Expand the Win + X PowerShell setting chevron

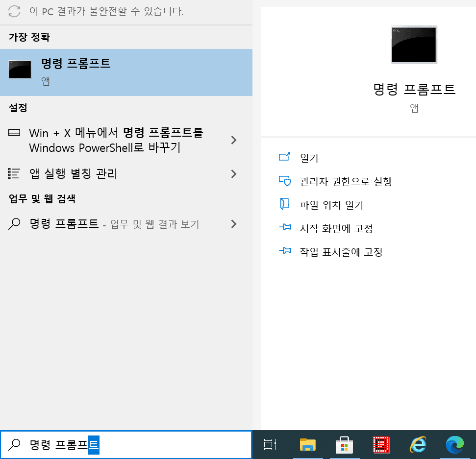233,141
